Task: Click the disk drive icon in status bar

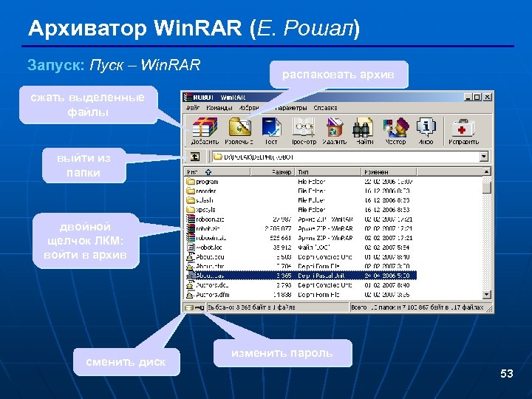Action: pos(188,307)
